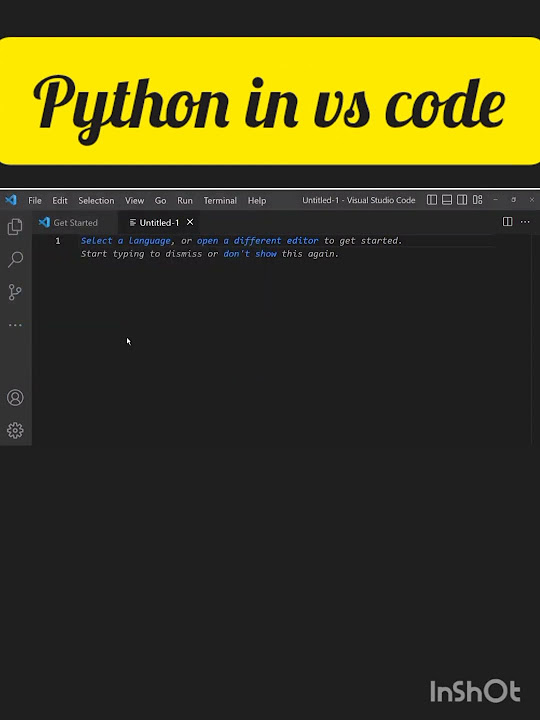Open editor More Actions ellipsis menu
This screenshot has width=540, height=720.
coord(525,222)
